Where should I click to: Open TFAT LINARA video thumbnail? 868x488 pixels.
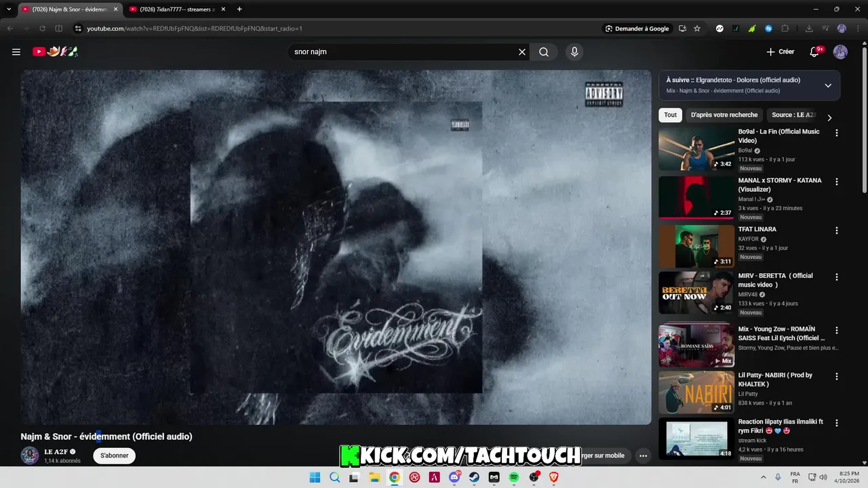tap(696, 246)
